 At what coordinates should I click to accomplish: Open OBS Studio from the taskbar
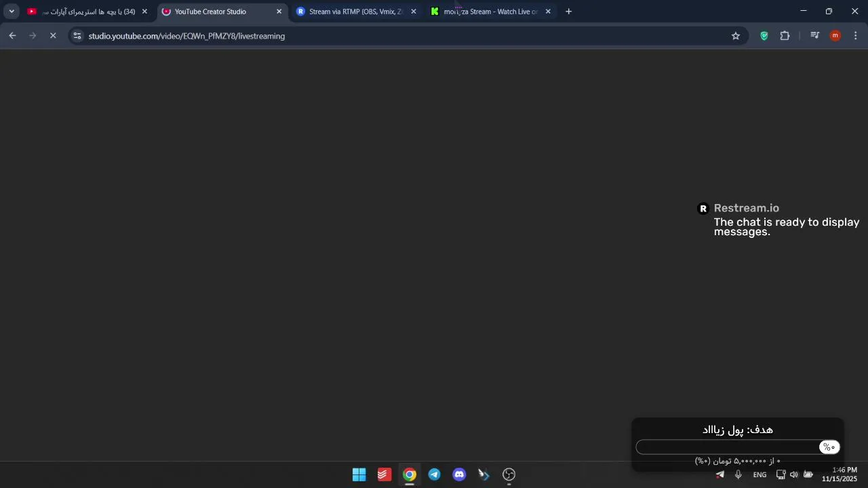509,474
